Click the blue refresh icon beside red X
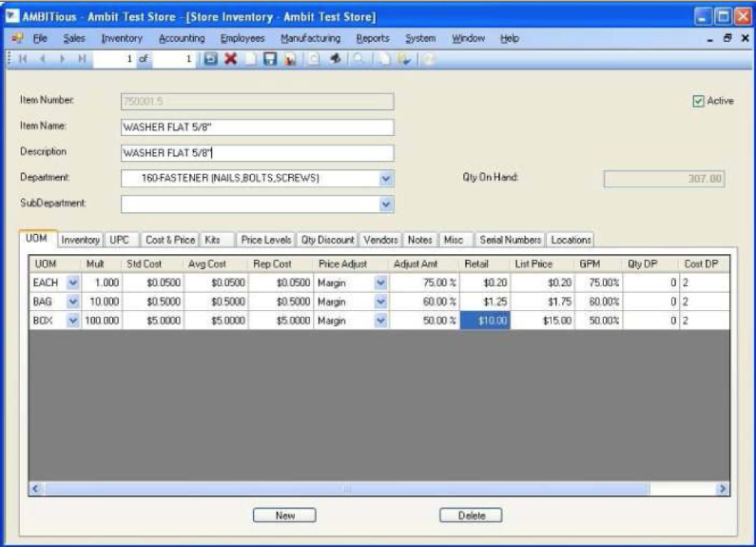The height and width of the screenshot is (547, 756). (210, 59)
